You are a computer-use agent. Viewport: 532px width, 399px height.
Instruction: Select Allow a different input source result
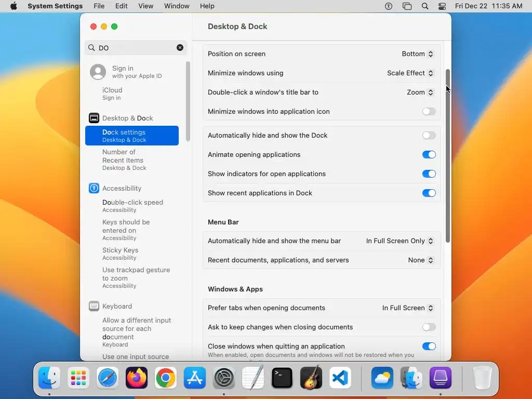132,332
